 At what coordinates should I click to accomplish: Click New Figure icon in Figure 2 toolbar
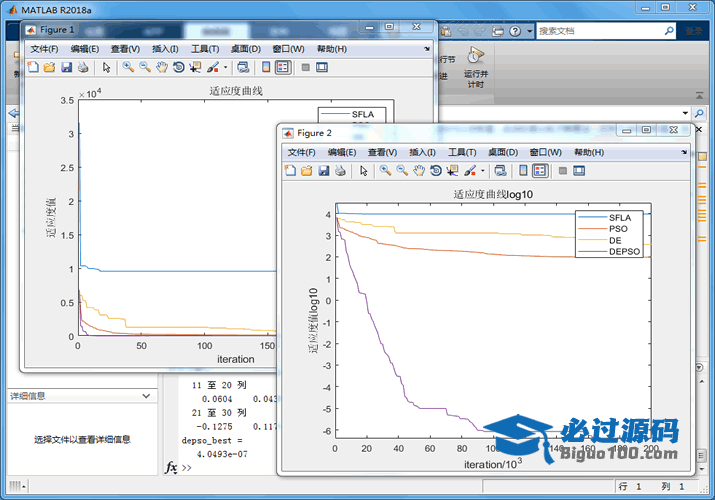(x=290, y=171)
